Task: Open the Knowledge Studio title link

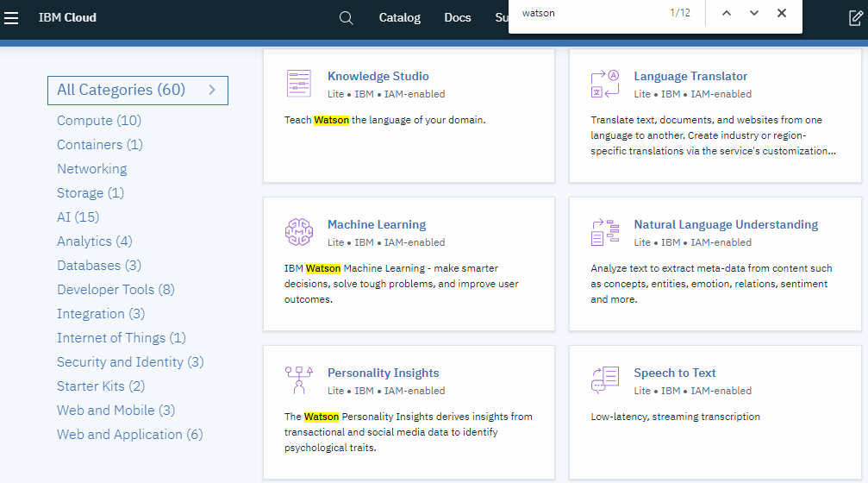Action: [x=378, y=77]
